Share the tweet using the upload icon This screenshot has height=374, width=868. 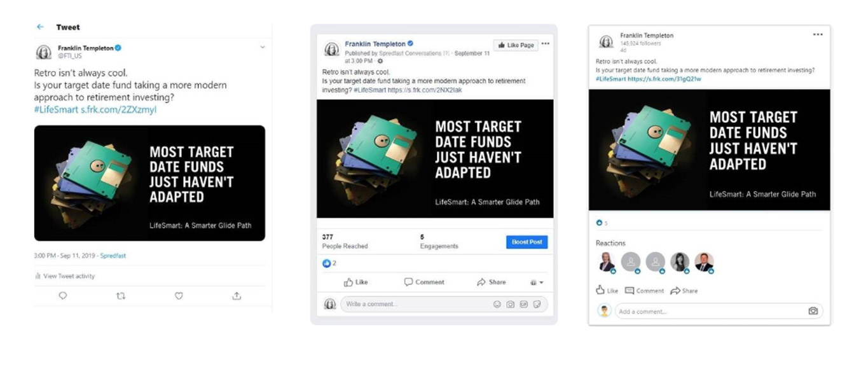click(237, 296)
